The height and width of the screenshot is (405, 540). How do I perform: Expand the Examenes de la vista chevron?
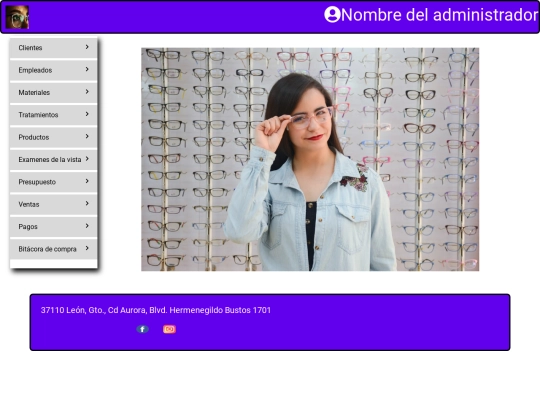pos(87,159)
